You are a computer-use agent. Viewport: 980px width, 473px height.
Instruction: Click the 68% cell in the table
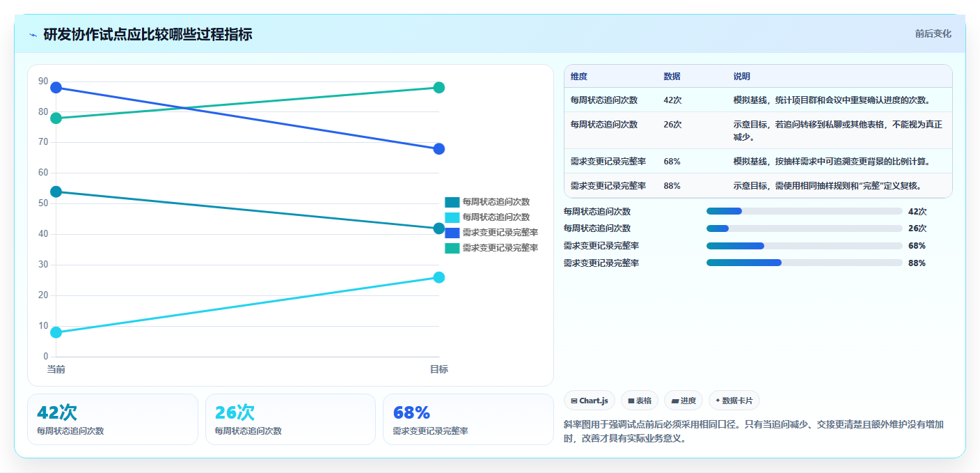672,162
